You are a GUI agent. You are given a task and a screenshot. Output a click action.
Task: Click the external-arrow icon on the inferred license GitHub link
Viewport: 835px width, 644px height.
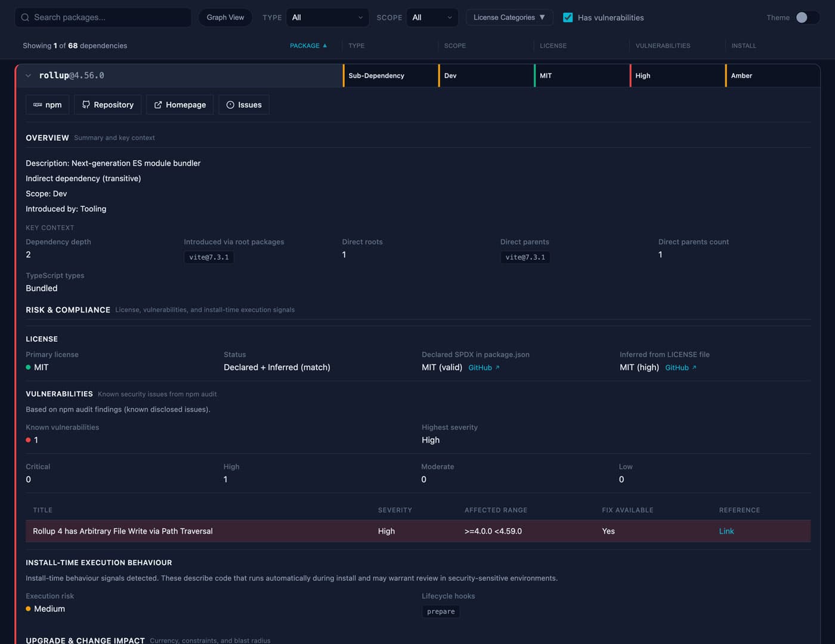click(x=694, y=368)
